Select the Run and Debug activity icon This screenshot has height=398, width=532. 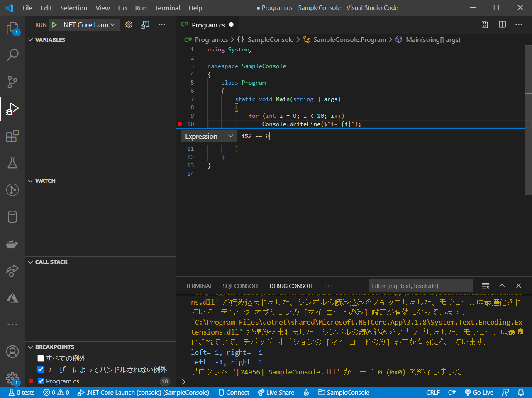(12, 109)
